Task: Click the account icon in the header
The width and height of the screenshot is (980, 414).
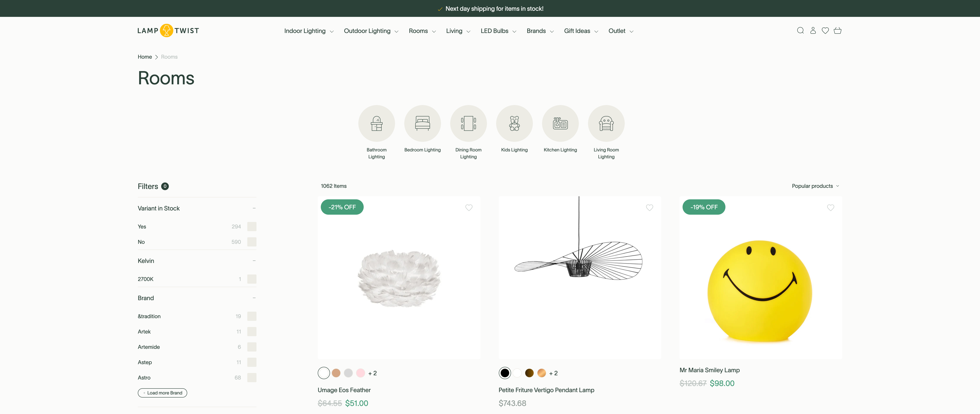Action: pos(813,30)
